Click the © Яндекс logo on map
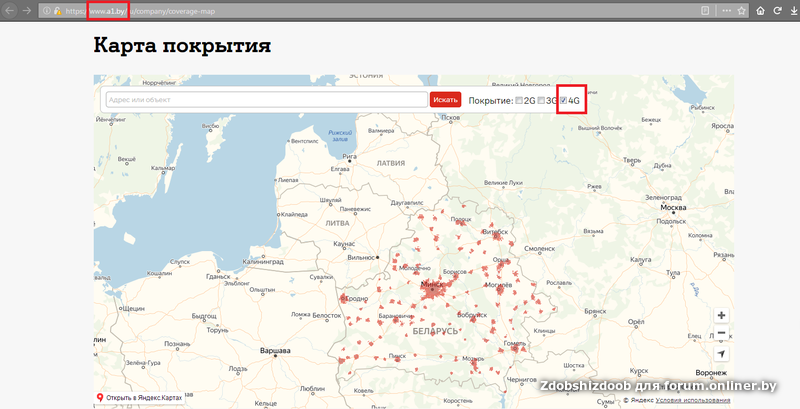The width and height of the screenshot is (800, 409). point(638,400)
